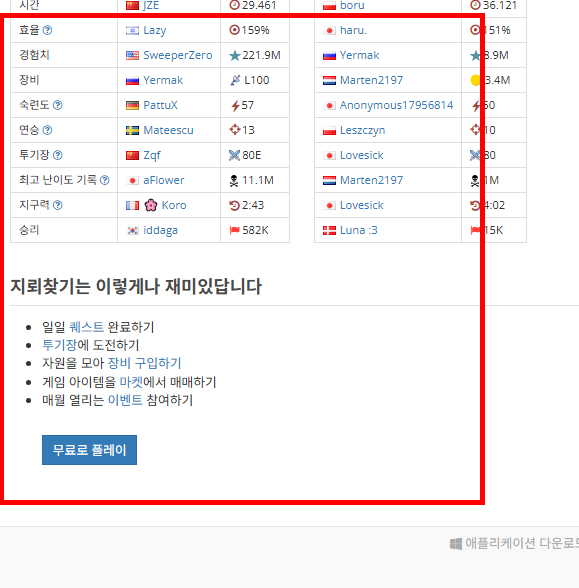The width and height of the screenshot is (579, 588).
Task: Open PattuX's player profile
Action: click(x=160, y=105)
